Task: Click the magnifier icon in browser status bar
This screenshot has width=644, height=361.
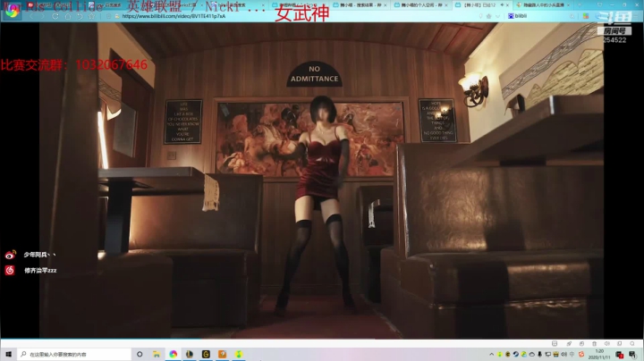Action: pos(632,343)
